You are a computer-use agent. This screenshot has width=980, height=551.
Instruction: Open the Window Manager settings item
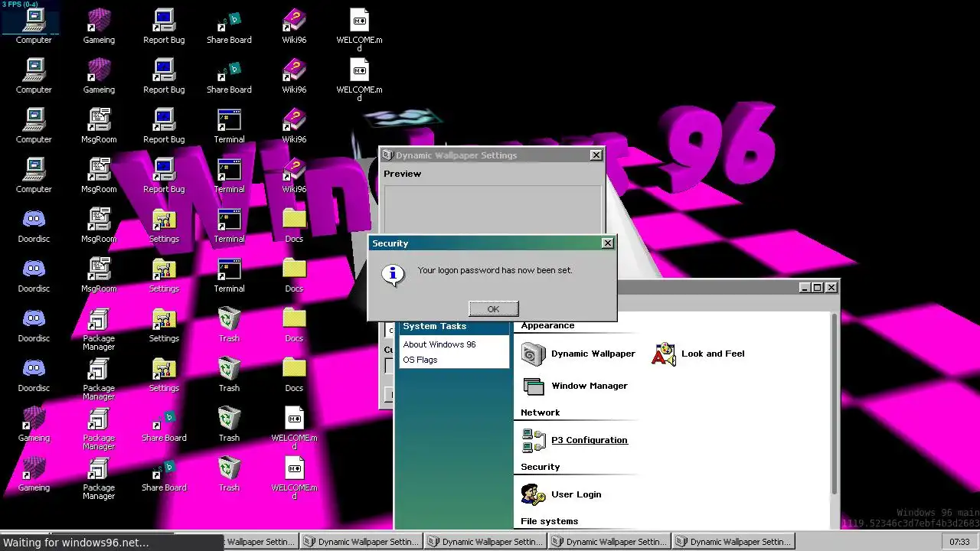point(574,386)
